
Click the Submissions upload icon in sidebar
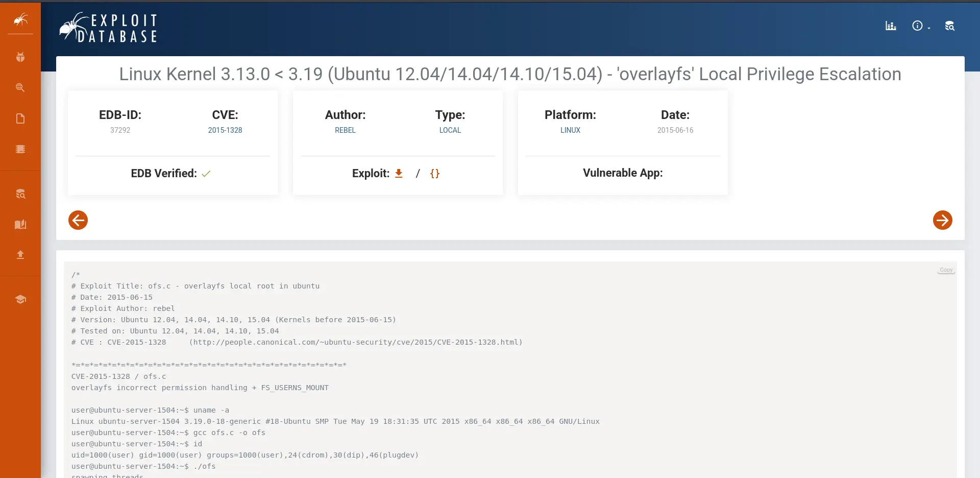point(20,255)
